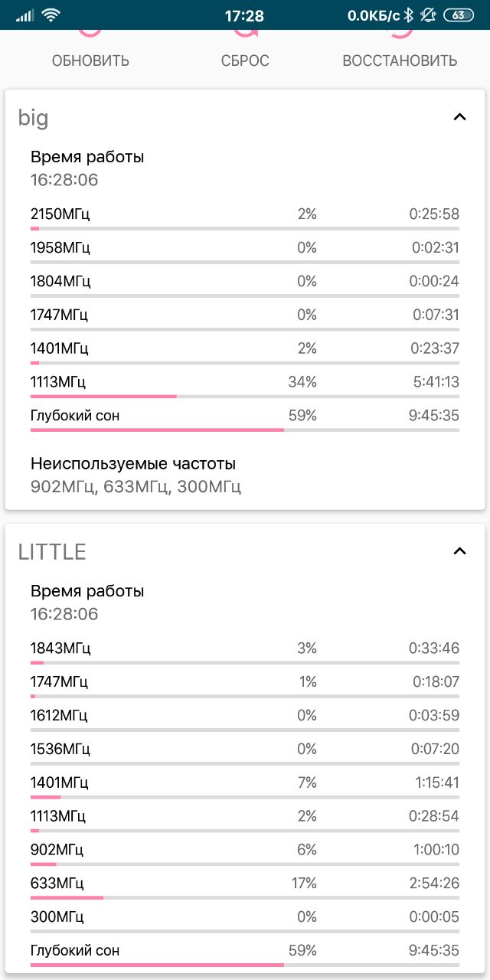The image size is (490, 980).
Task: Tap the Wi-Fi status bar icon
Action: click(51, 15)
